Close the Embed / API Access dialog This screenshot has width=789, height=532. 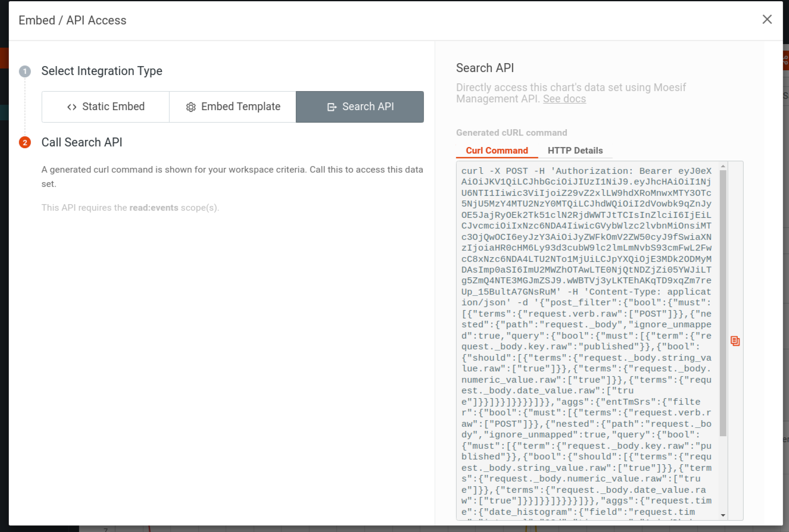(x=767, y=19)
